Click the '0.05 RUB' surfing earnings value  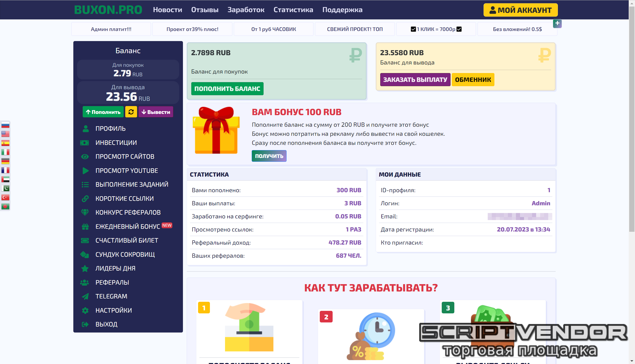tap(348, 216)
